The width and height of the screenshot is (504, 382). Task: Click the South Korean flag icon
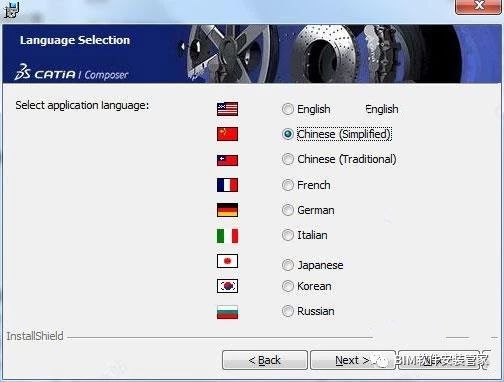click(x=227, y=286)
